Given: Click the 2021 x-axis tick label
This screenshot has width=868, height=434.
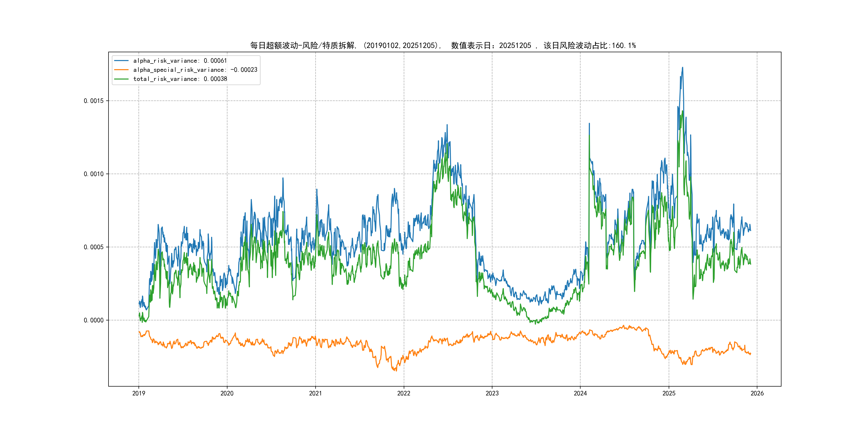Looking at the screenshot, I should (x=315, y=393).
